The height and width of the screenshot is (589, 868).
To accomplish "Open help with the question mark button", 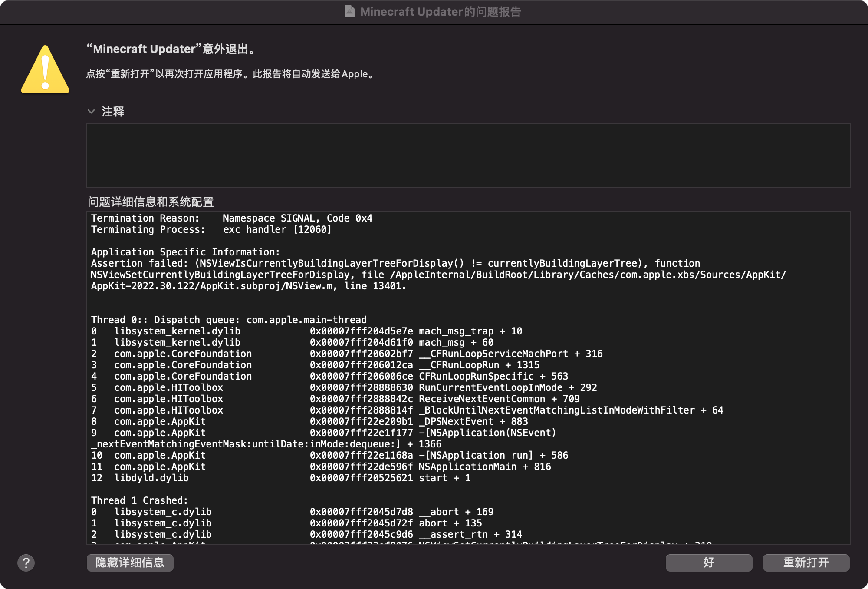I will (26, 563).
